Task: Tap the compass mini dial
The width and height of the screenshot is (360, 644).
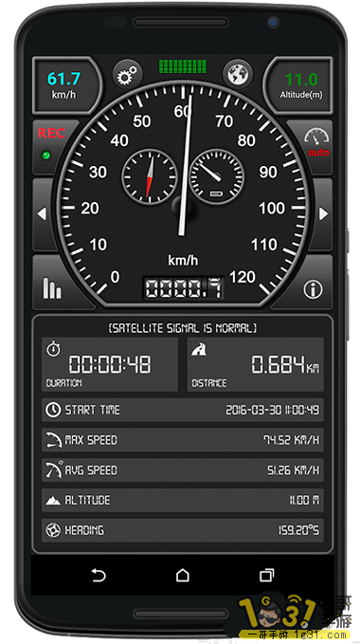Action: tap(150, 175)
